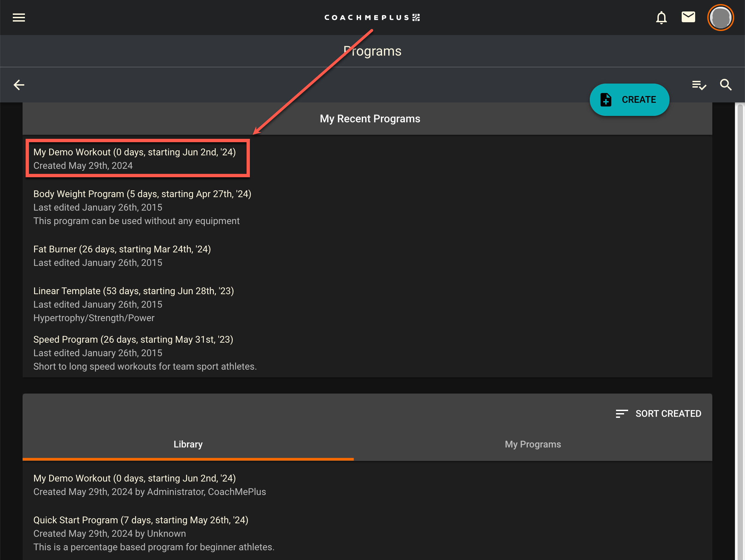Toggle multi-select checklist icon
Image resolution: width=745 pixels, height=560 pixels.
point(699,85)
